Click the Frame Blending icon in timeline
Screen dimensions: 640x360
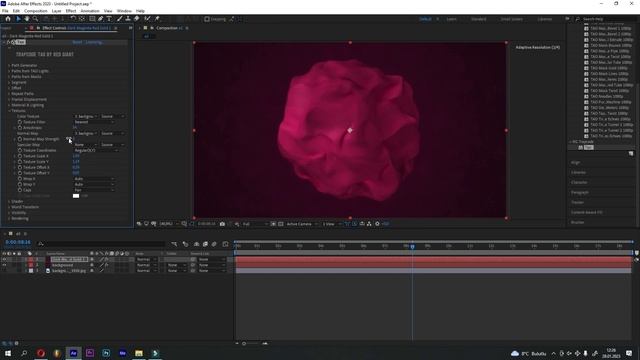(x=205, y=244)
